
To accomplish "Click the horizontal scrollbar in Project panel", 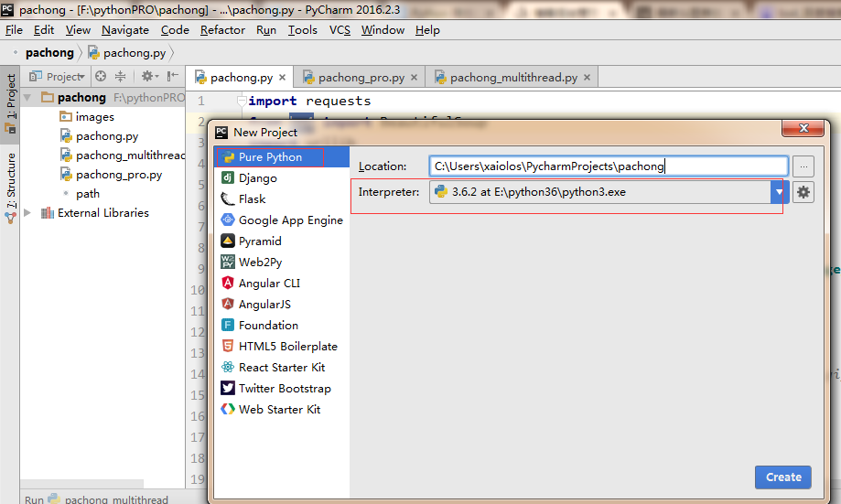I will point(82,484).
